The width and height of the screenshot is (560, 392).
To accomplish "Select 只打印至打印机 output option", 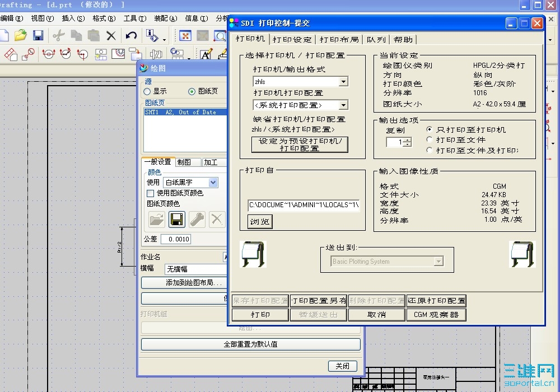I will (x=430, y=129).
